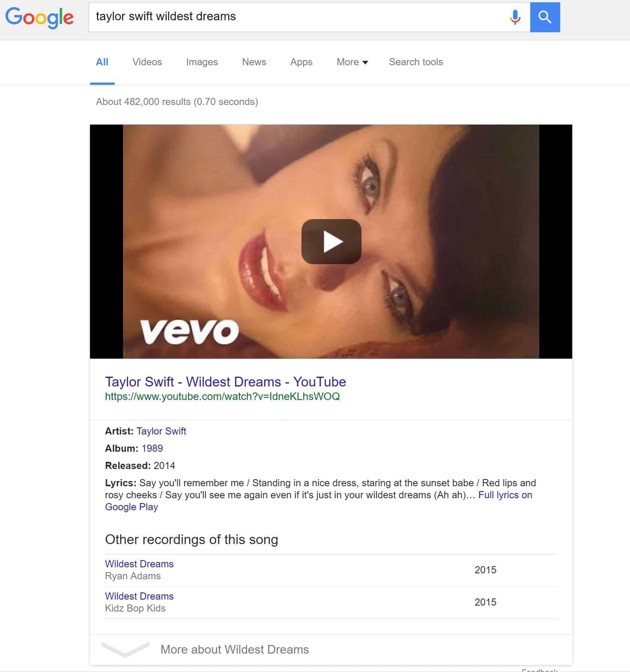Open Taylor Swift - Wildest Dreams - YouTube link

click(225, 382)
